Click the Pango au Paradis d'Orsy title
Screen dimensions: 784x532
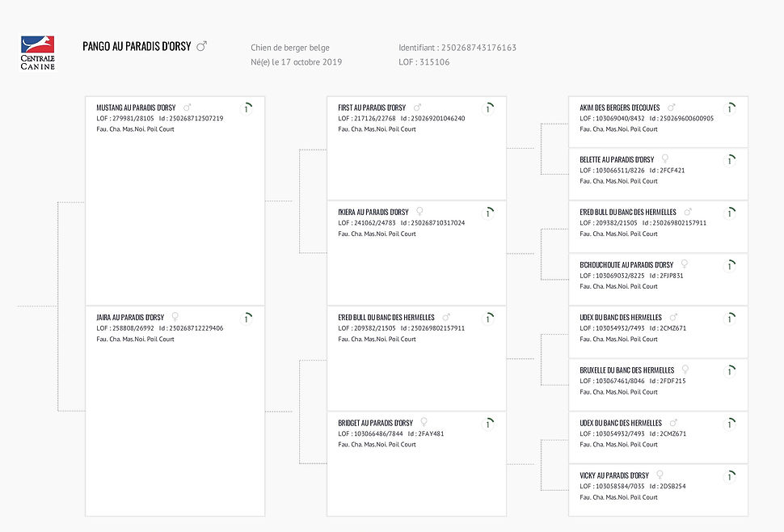point(137,47)
